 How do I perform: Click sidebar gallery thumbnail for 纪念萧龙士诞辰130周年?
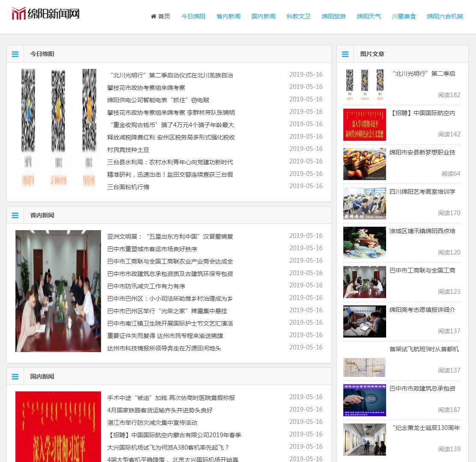click(365, 440)
